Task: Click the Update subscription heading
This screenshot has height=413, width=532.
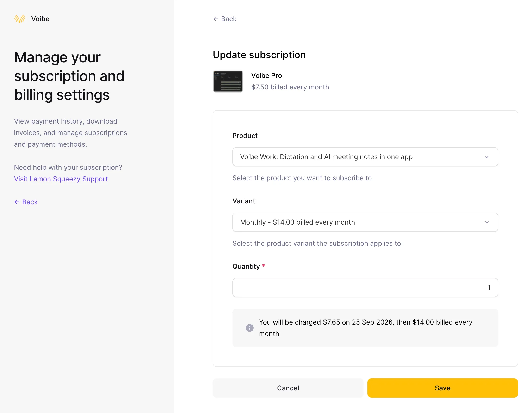Action: point(259,55)
